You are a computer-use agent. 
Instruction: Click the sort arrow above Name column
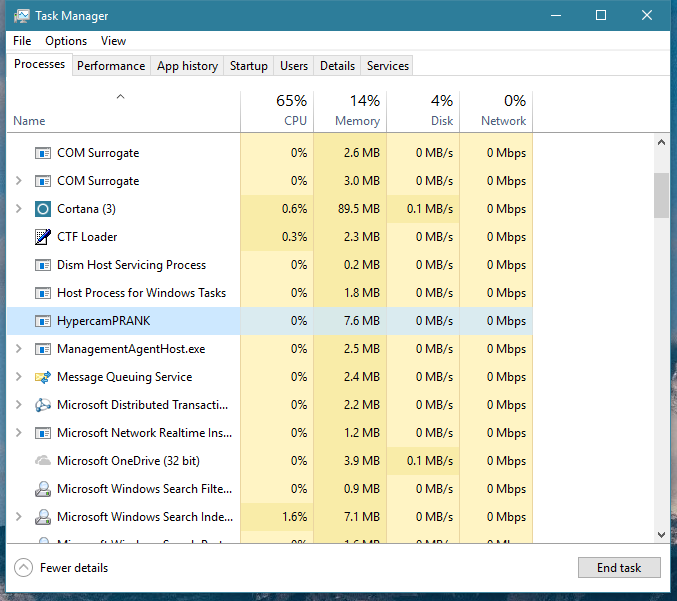coord(120,97)
